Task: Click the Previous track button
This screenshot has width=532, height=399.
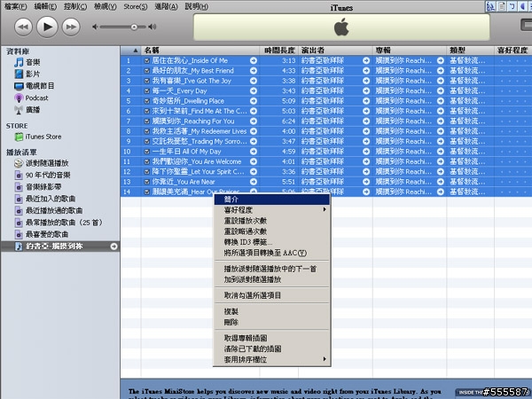Action: point(23,27)
